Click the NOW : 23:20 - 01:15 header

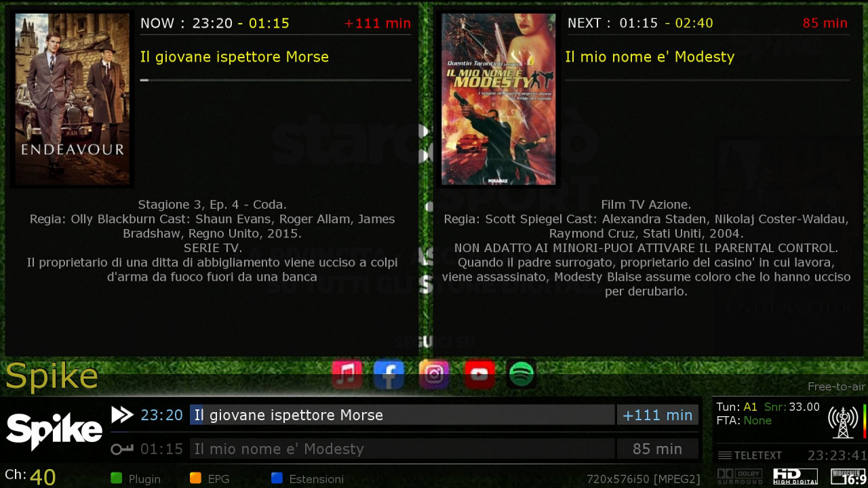point(215,23)
